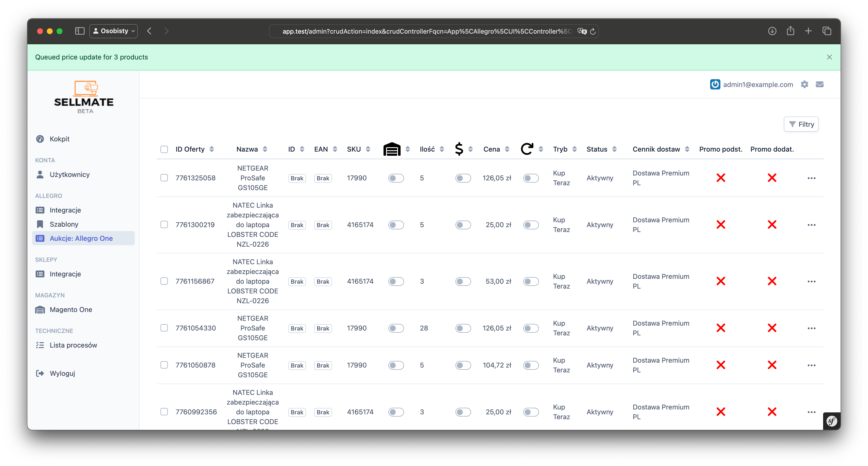The width and height of the screenshot is (868, 466).
Task: Click the Sellmate logo
Action: pyautogui.click(x=84, y=97)
